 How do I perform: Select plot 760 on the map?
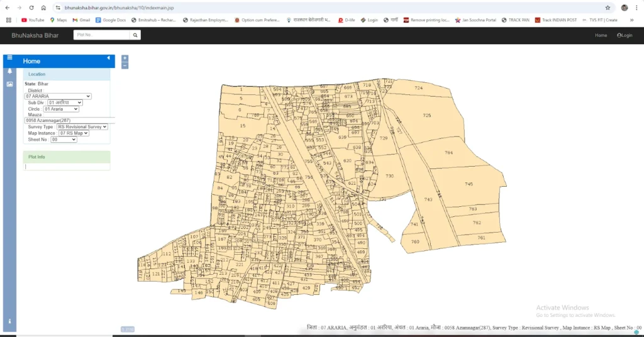point(415,241)
